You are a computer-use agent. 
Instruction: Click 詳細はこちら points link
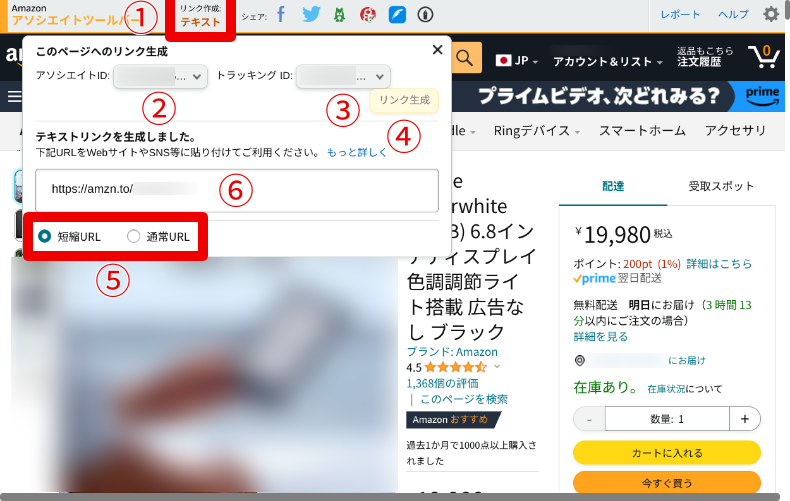[x=719, y=264]
